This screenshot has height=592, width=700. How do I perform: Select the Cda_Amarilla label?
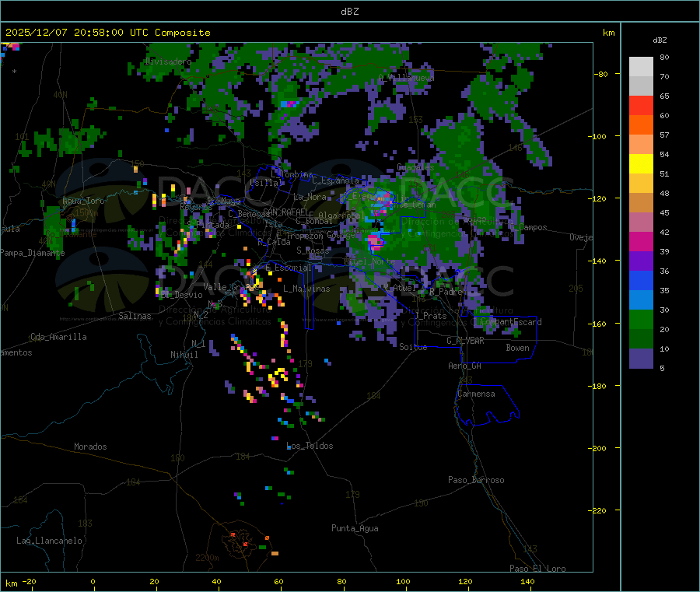click(x=58, y=337)
